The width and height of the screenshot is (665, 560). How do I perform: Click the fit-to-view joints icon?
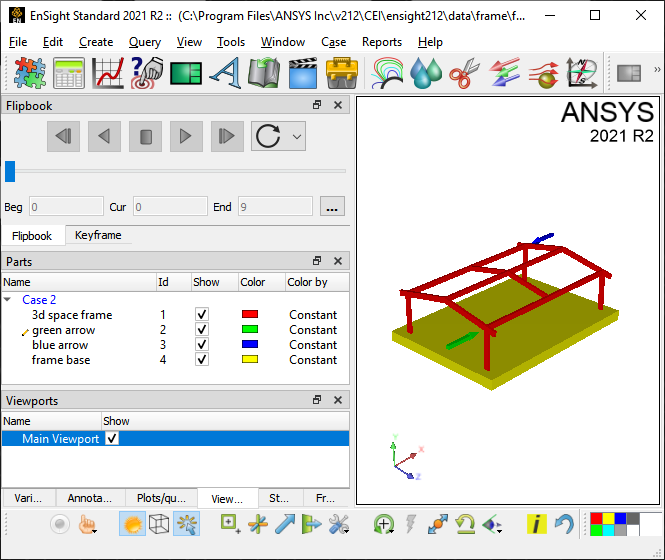438,524
